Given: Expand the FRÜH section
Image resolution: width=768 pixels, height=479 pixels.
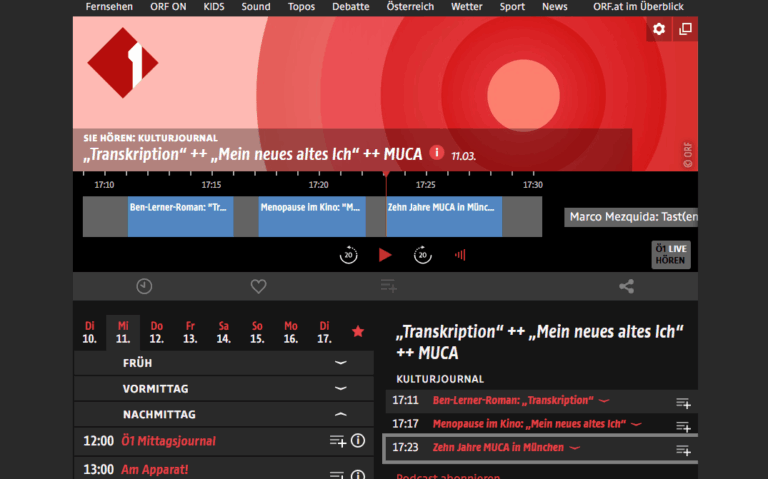Looking at the screenshot, I should (340, 363).
